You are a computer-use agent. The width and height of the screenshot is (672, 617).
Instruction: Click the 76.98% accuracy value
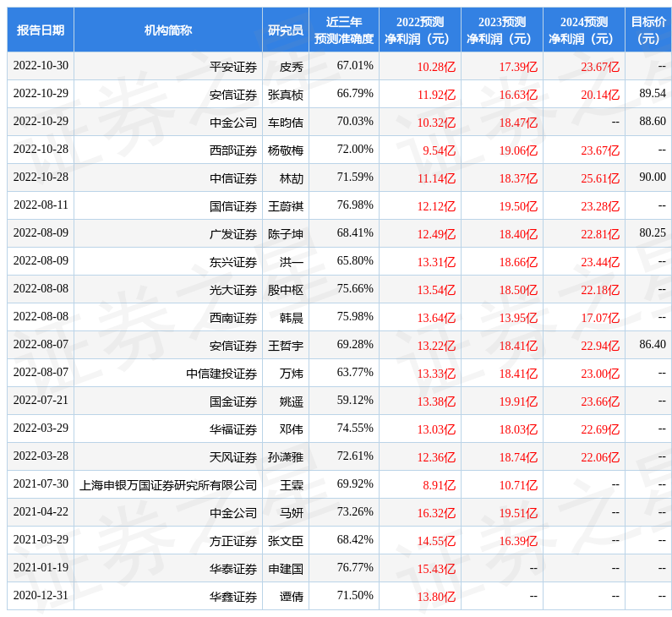click(x=355, y=205)
